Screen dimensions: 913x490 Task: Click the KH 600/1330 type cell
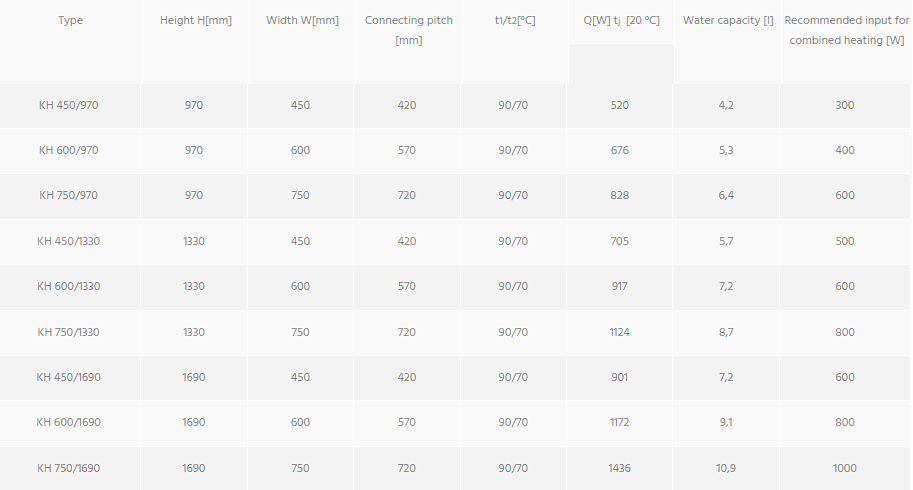click(69, 286)
